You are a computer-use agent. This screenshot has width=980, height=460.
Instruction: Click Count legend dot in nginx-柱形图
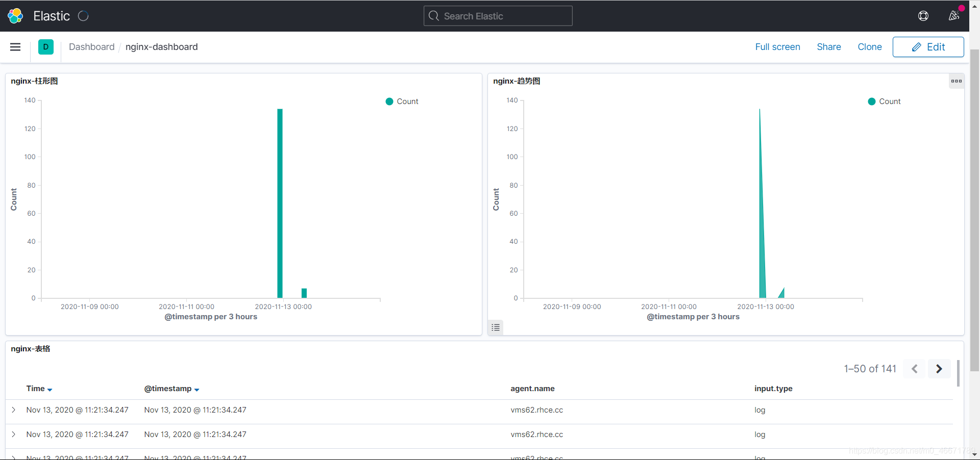[x=389, y=101]
